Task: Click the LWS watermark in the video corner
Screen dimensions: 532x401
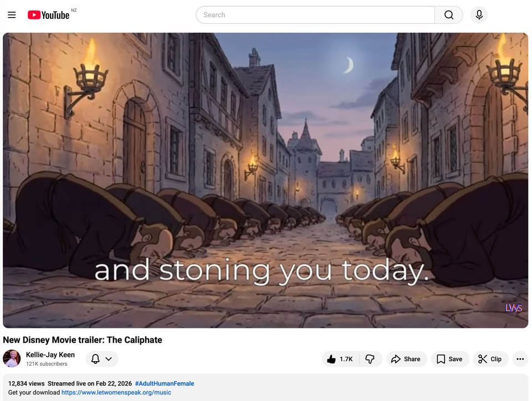Action: pos(513,308)
